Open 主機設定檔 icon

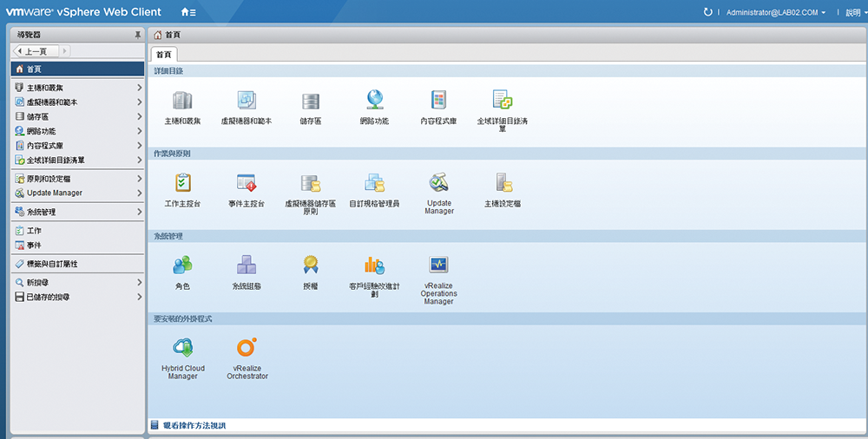503,183
